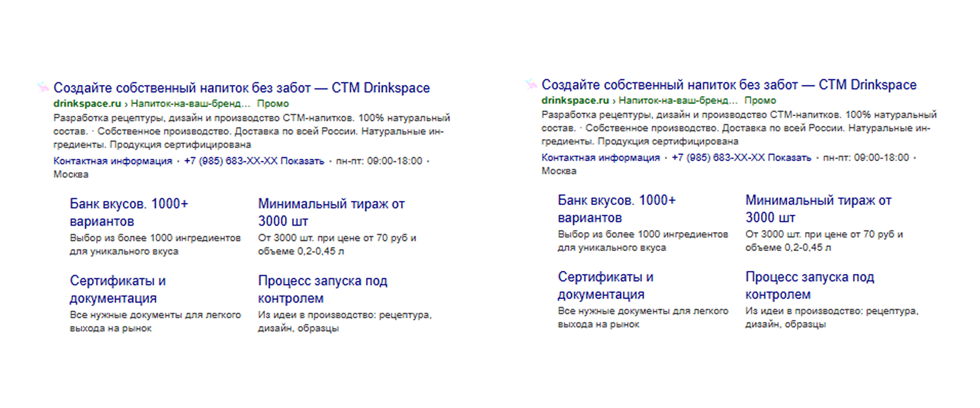The height and width of the screenshot is (408, 980).
Task: Open 'Процесс запуска под контролем' sitelink in left ad
Action: [x=323, y=290]
